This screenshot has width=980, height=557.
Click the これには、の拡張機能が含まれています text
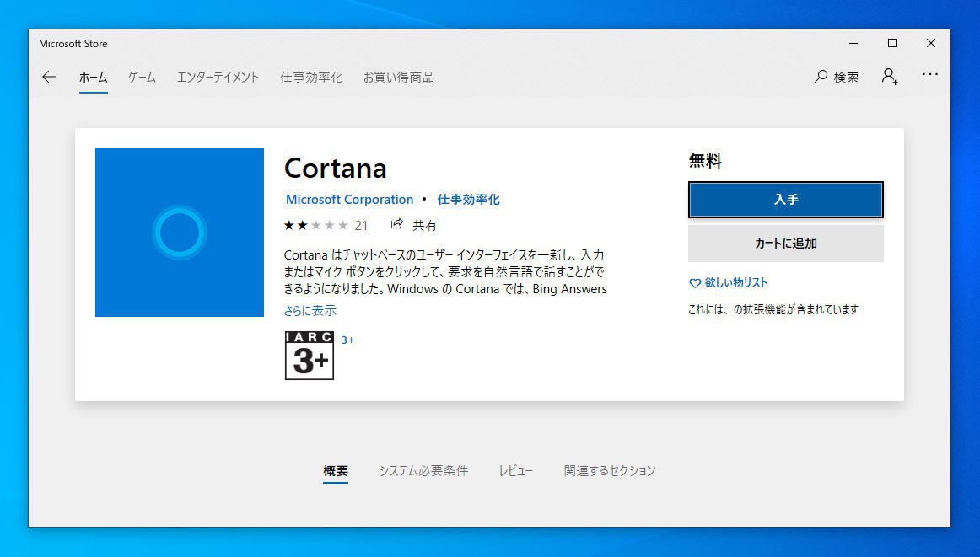pyautogui.click(x=773, y=310)
